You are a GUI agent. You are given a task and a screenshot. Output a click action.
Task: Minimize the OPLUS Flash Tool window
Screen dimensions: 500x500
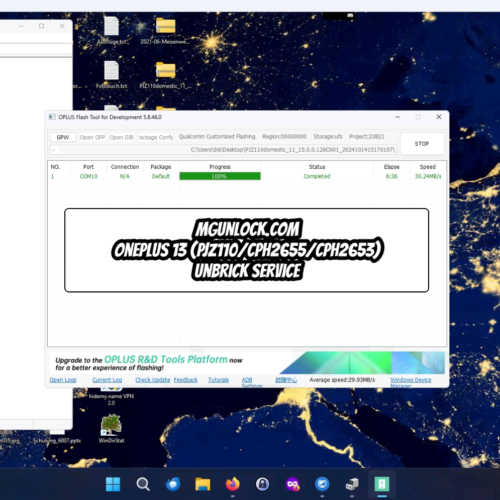pyautogui.click(x=398, y=117)
